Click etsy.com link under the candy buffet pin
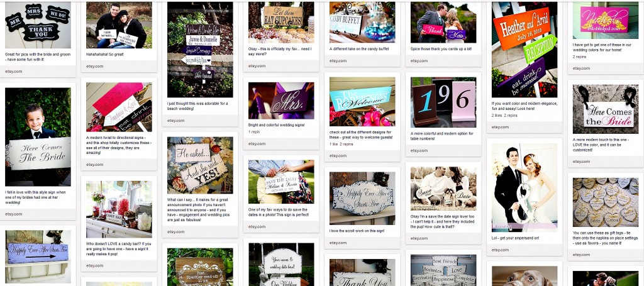This screenshot has width=644, height=286. [x=338, y=61]
